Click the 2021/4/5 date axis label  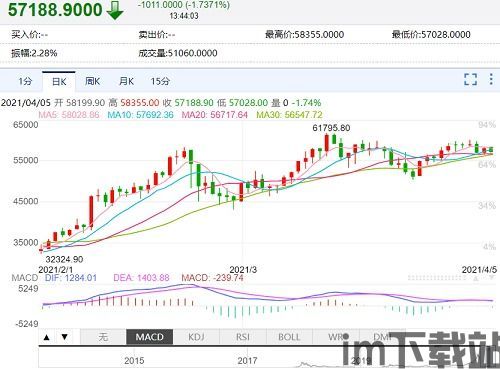point(479,270)
